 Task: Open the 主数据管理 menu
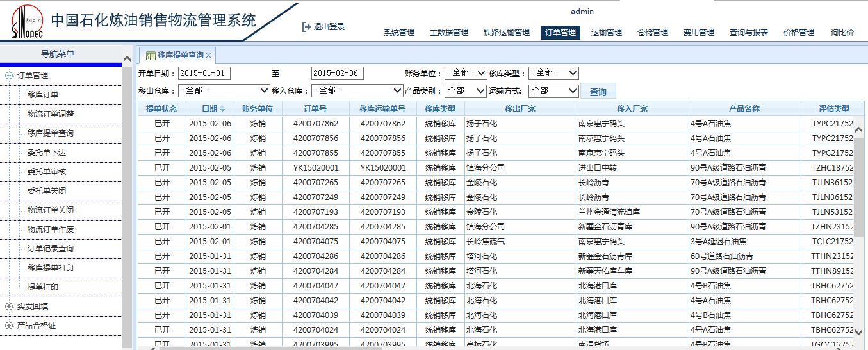449,33
